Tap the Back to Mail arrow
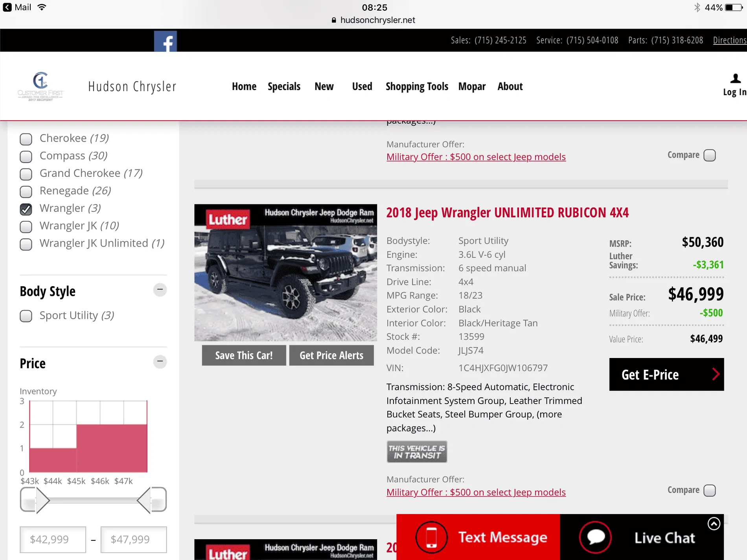The width and height of the screenshot is (747, 560). click(x=7, y=7)
